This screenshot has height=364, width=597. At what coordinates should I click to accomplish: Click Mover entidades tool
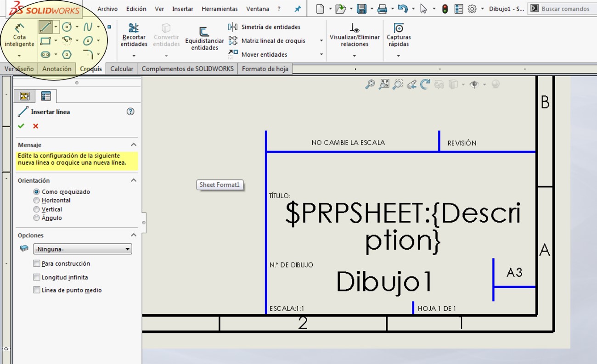pyautogui.click(x=258, y=55)
